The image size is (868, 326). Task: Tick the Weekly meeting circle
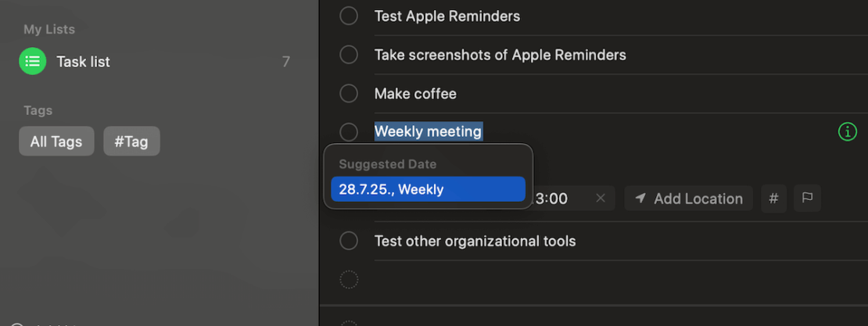(x=349, y=132)
